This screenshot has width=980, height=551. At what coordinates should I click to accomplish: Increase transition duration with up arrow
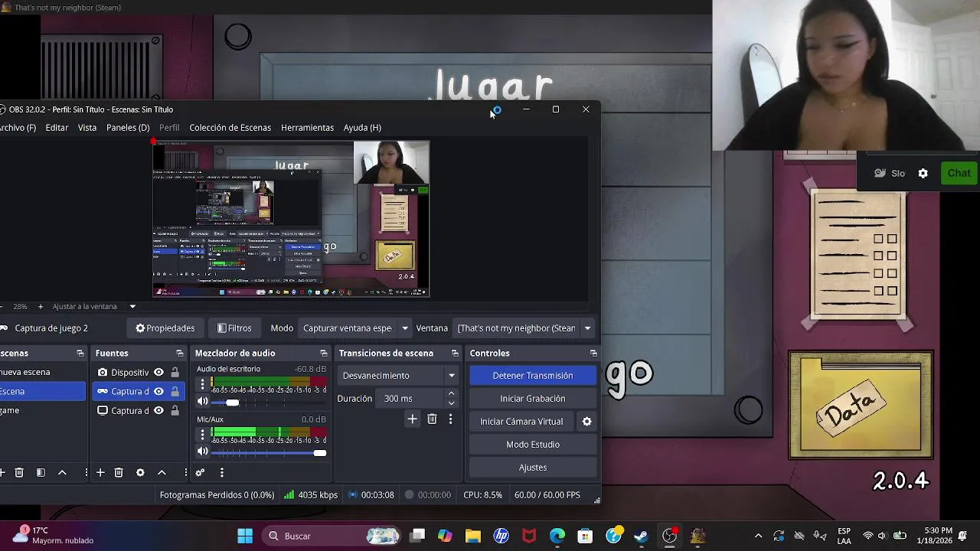click(x=451, y=393)
